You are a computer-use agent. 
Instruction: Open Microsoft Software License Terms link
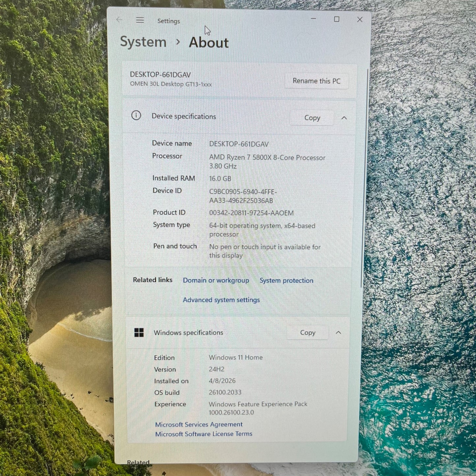pyautogui.click(x=204, y=434)
